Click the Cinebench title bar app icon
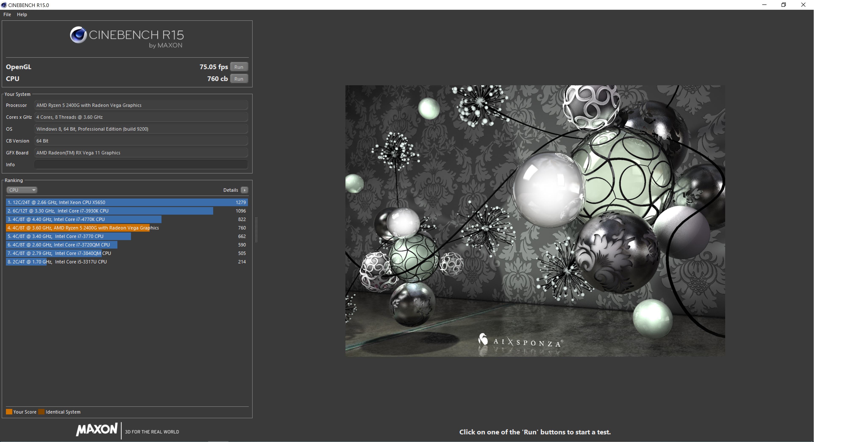 tap(4, 5)
